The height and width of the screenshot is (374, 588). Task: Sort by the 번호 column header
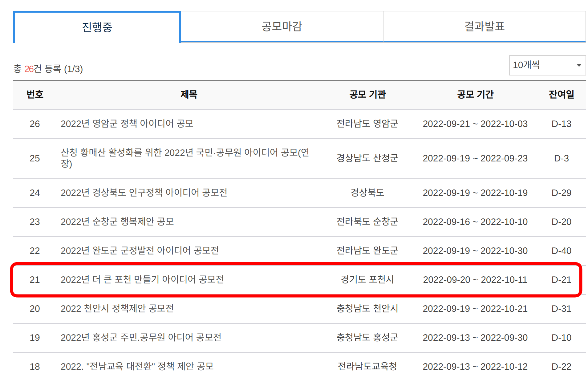click(34, 95)
